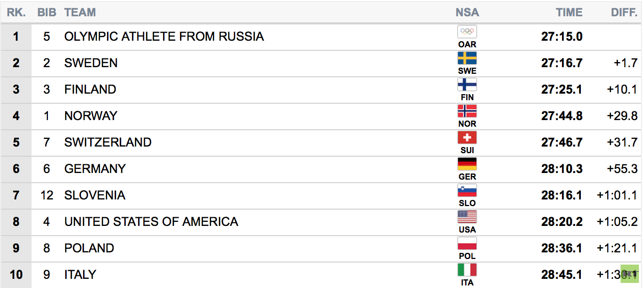Sort by the RK. column header

(x=16, y=12)
